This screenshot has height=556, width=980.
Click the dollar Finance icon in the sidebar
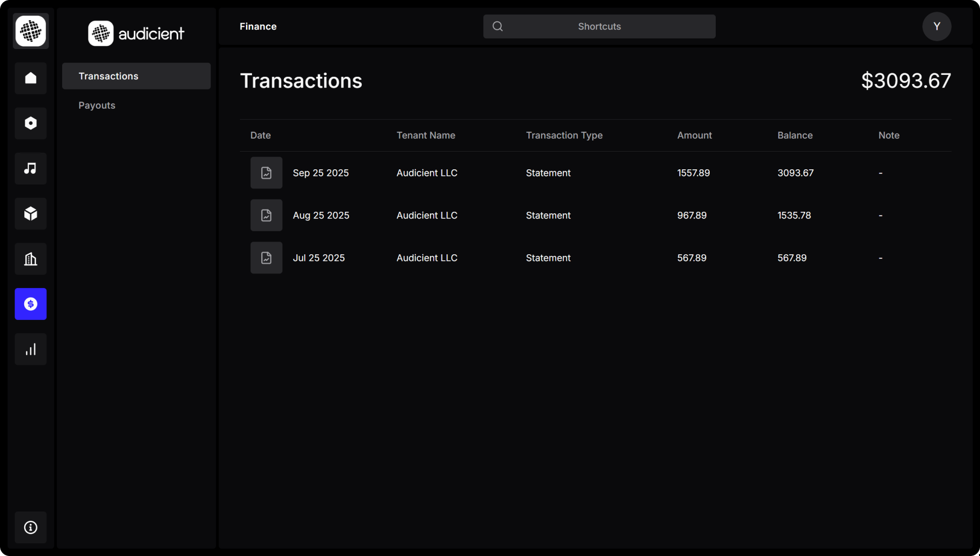tap(30, 304)
